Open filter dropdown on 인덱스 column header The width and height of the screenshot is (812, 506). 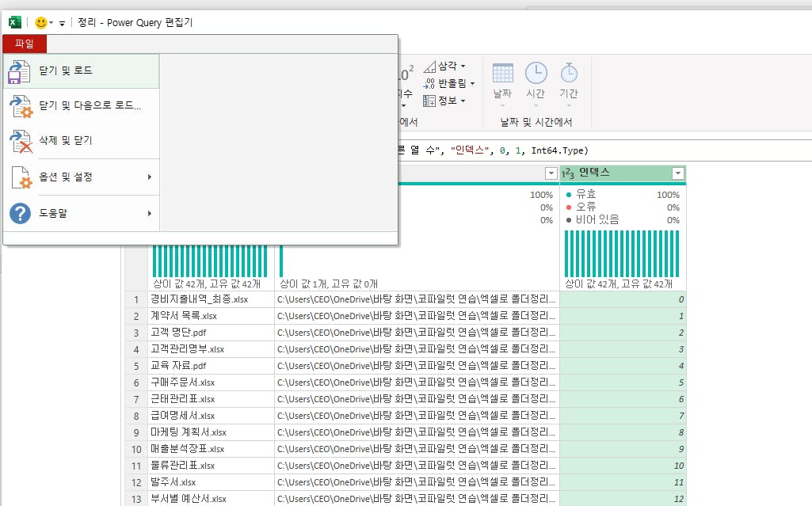click(677, 173)
